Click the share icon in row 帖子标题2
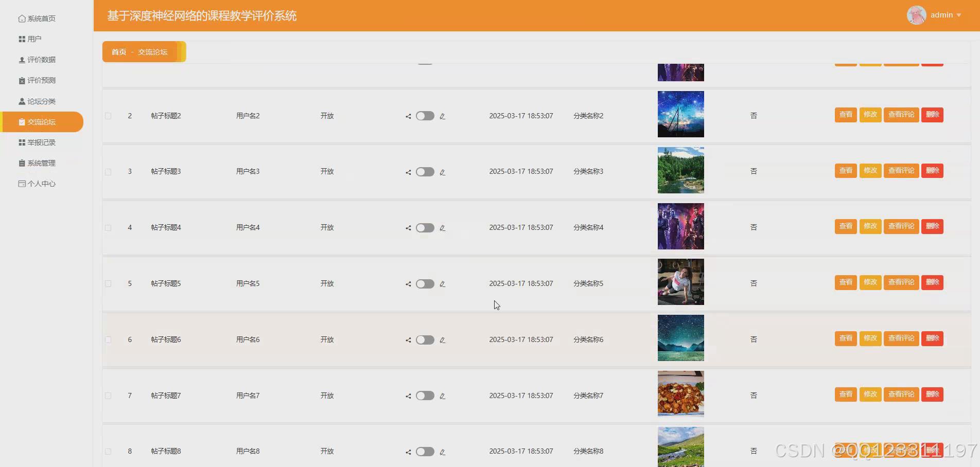980x467 pixels. tap(408, 116)
